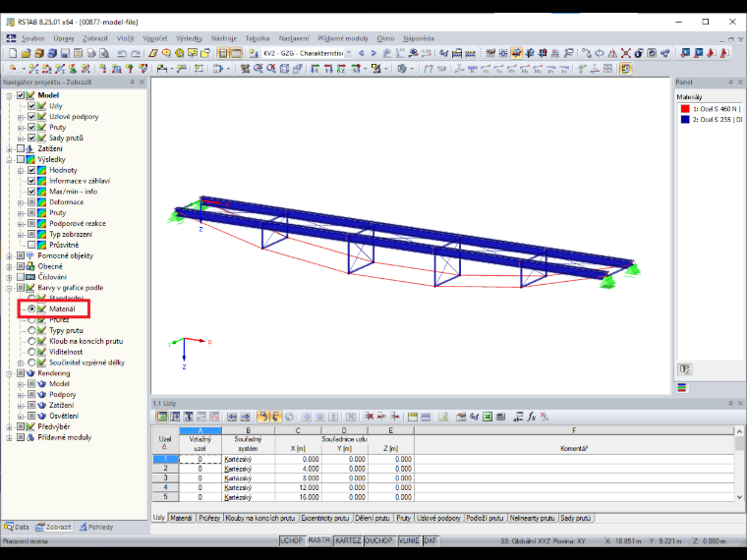Open the Výpočet menu
747x560 pixels.
coord(155,38)
